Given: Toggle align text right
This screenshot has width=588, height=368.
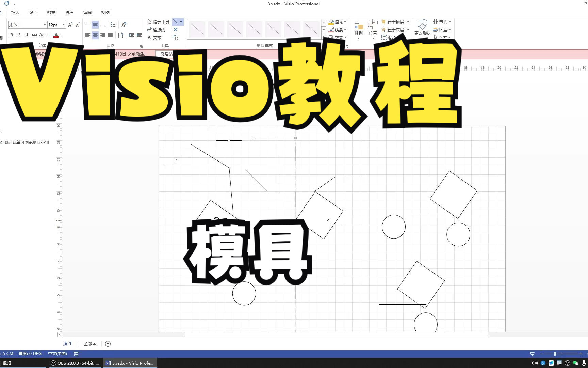Looking at the screenshot, I should point(103,35).
